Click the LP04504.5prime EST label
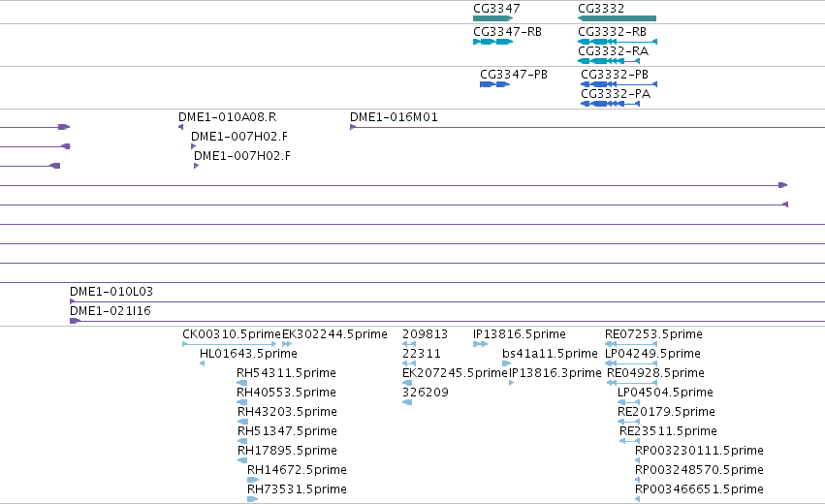The height and width of the screenshot is (504, 825). click(665, 392)
